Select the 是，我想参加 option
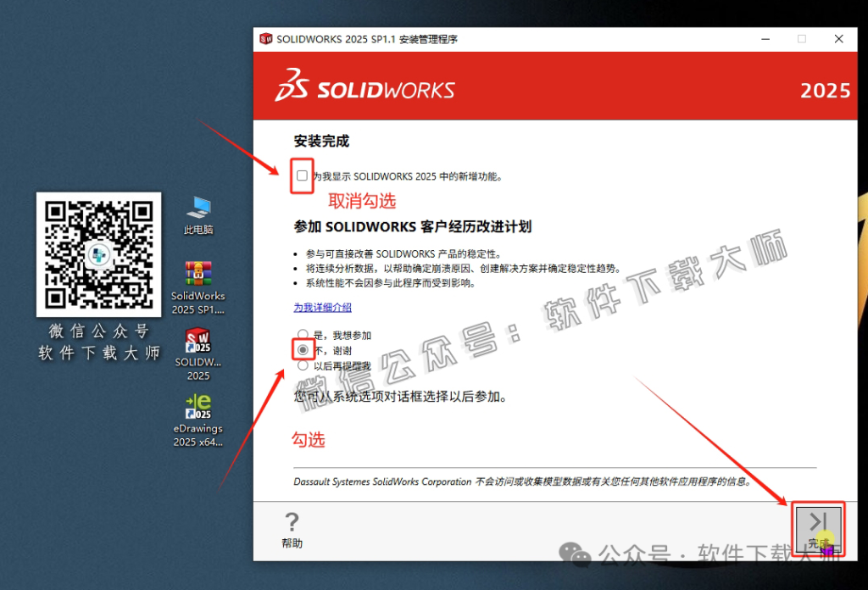This screenshot has width=868, height=590. click(303, 334)
